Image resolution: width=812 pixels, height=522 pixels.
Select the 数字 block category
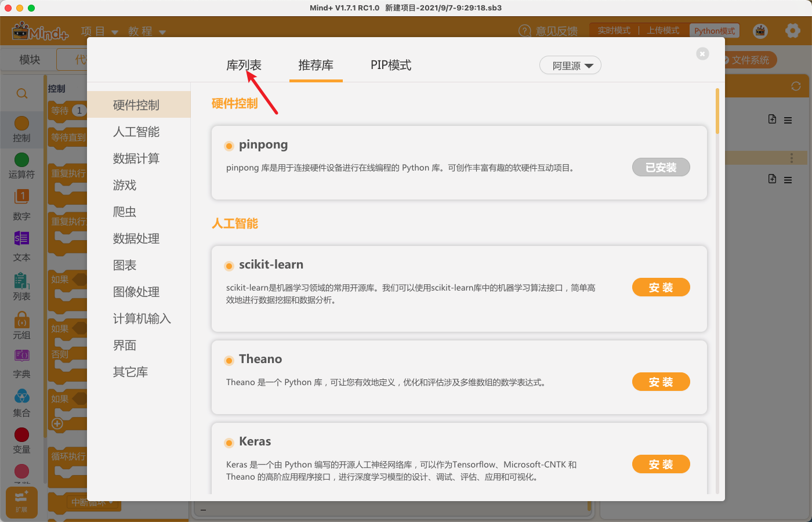pos(21,205)
